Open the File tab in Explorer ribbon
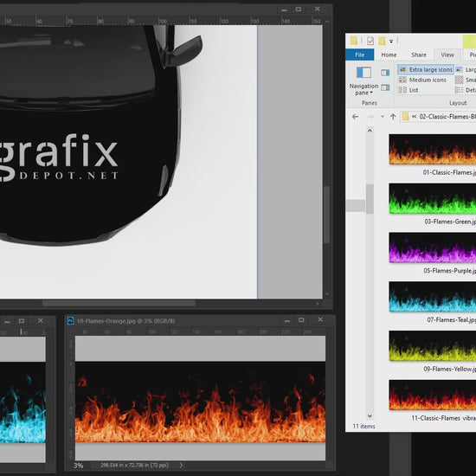The height and width of the screenshot is (476, 476). 359,55
